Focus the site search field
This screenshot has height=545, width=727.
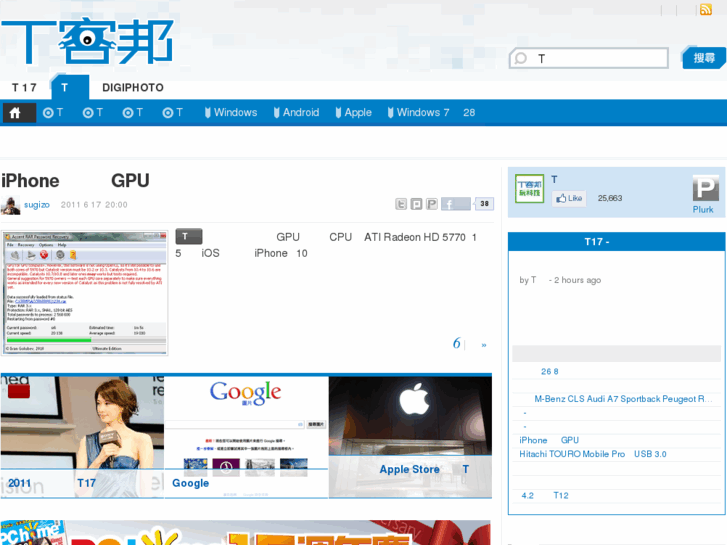(589, 58)
